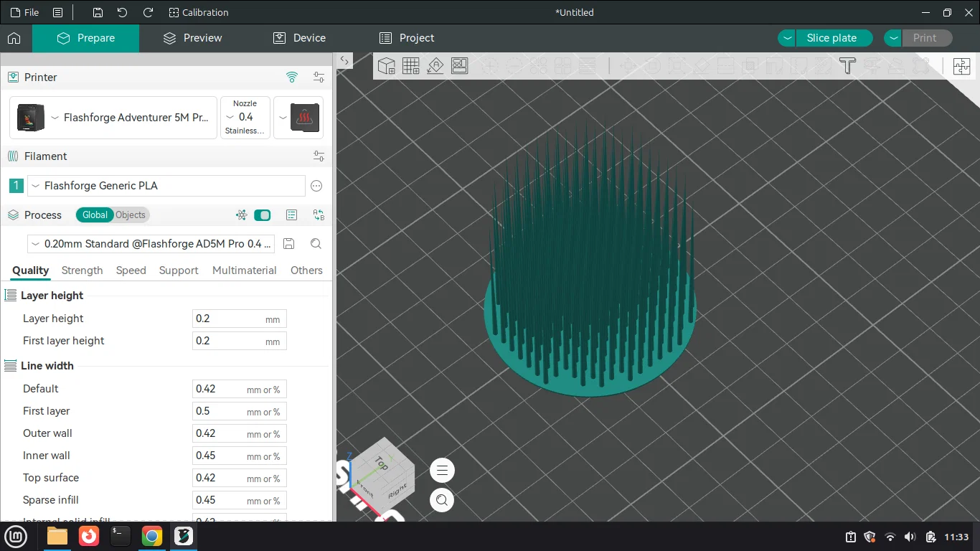
Task: Click the compare presets icon
Action: (319, 215)
